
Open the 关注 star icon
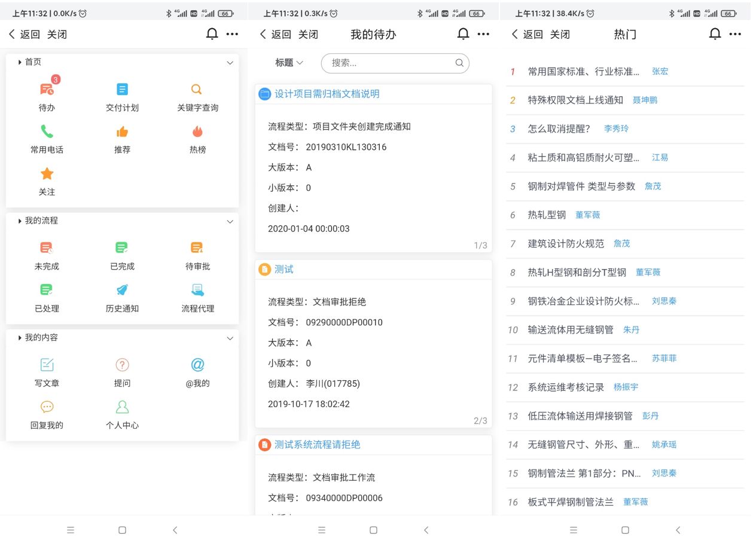[47, 175]
